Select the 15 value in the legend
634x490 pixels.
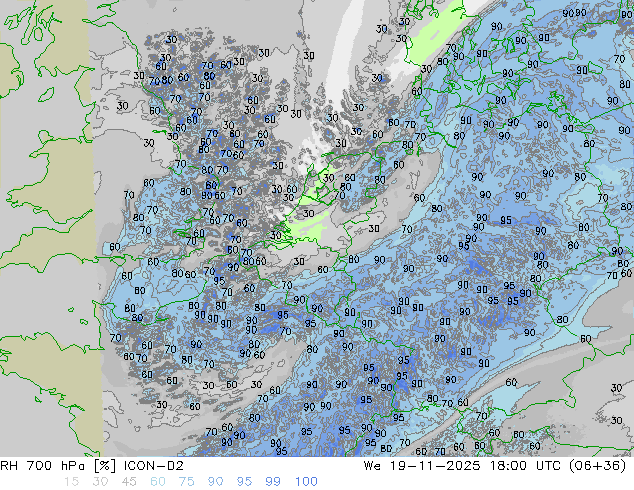coord(71,482)
